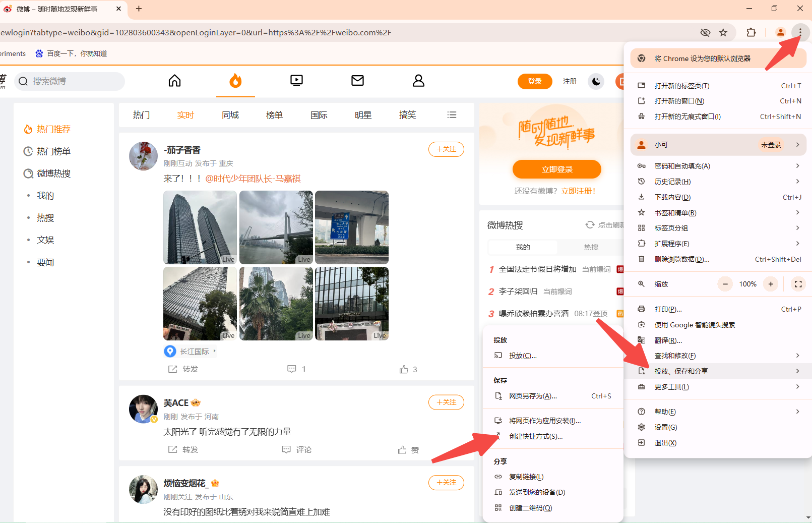The width and height of the screenshot is (812, 523).
Task: Switch to the 榜单 tab
Action: click(275, 115)
